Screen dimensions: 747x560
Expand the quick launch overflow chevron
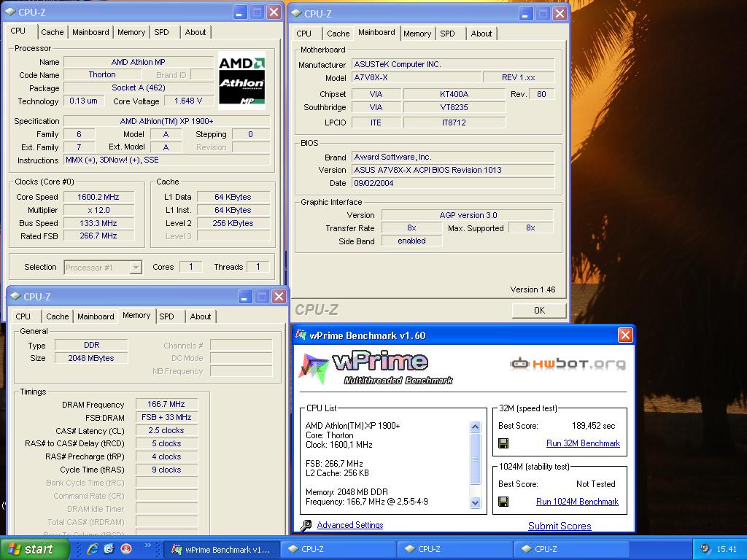147,545
